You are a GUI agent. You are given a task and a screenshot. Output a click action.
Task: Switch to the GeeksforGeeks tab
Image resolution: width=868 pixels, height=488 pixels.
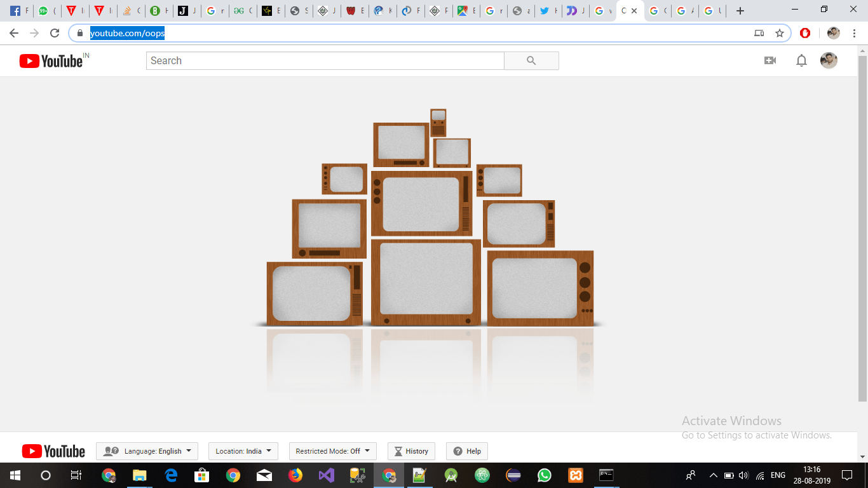(243, 11)
